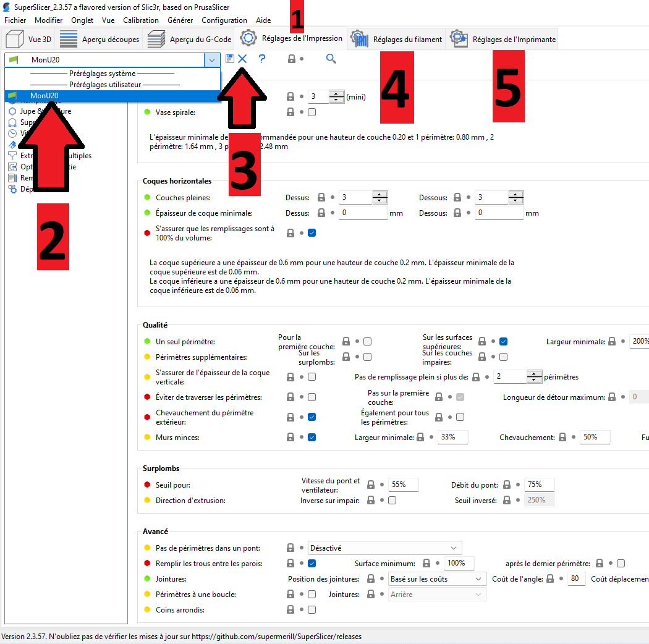Open the Vue menu

pos(108,20)
